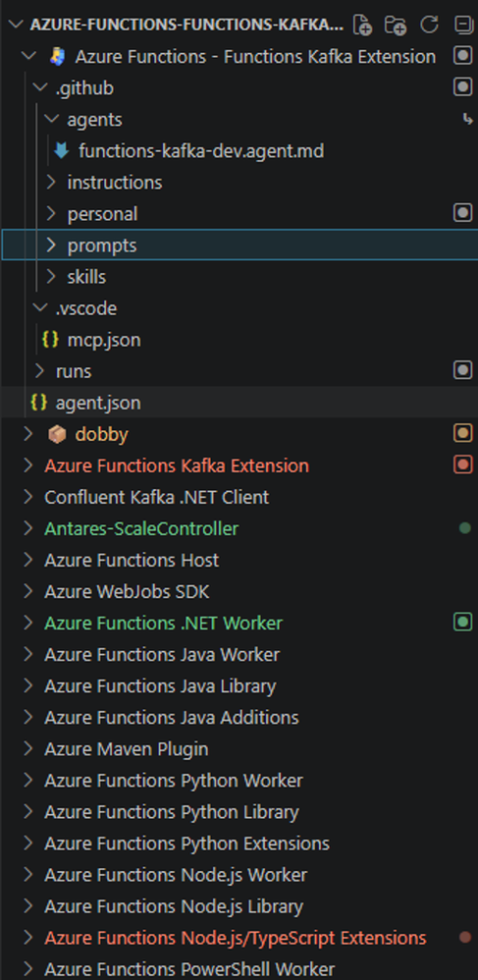Select the instructions folder label
Image resolution: width=478 pixels, height=980 pixels.
115,182
